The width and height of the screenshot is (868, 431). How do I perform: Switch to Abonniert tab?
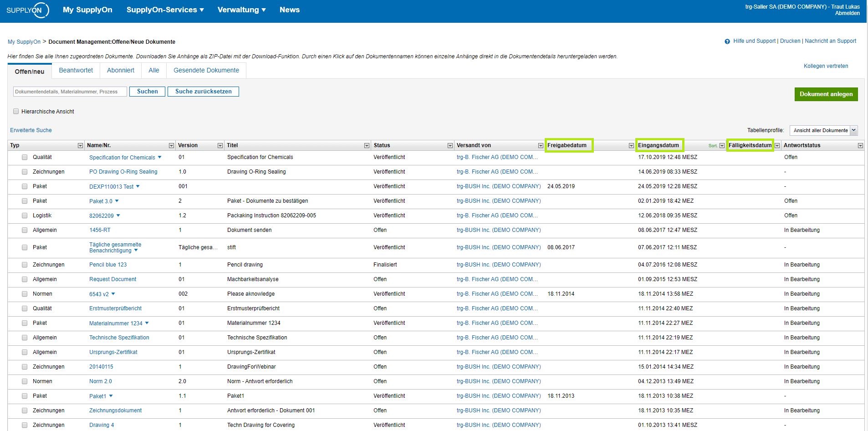point(121,71)
